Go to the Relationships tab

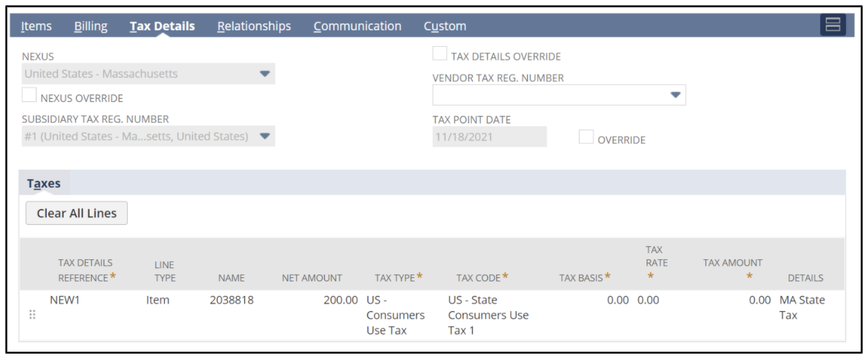(254, 26)
